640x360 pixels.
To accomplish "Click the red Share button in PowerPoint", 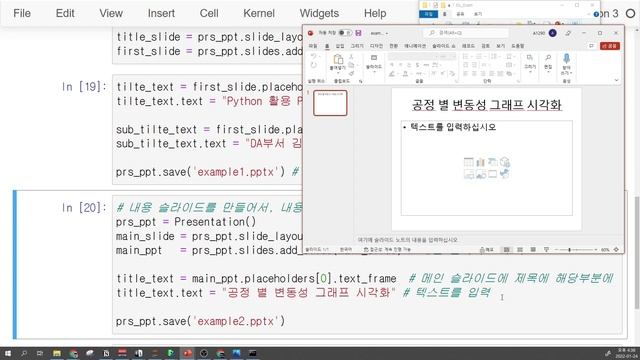I will (x=610, y=46).
